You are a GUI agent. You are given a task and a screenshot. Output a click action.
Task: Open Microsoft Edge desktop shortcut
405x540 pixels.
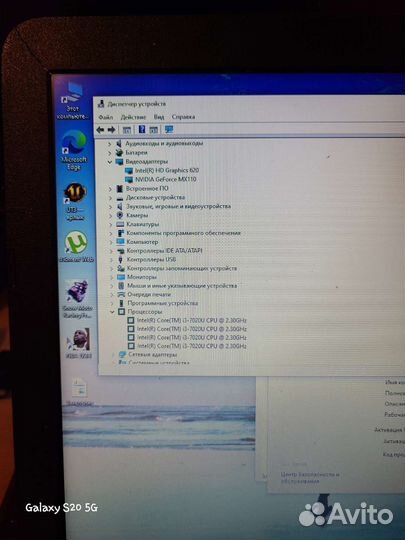coord(74,150)
